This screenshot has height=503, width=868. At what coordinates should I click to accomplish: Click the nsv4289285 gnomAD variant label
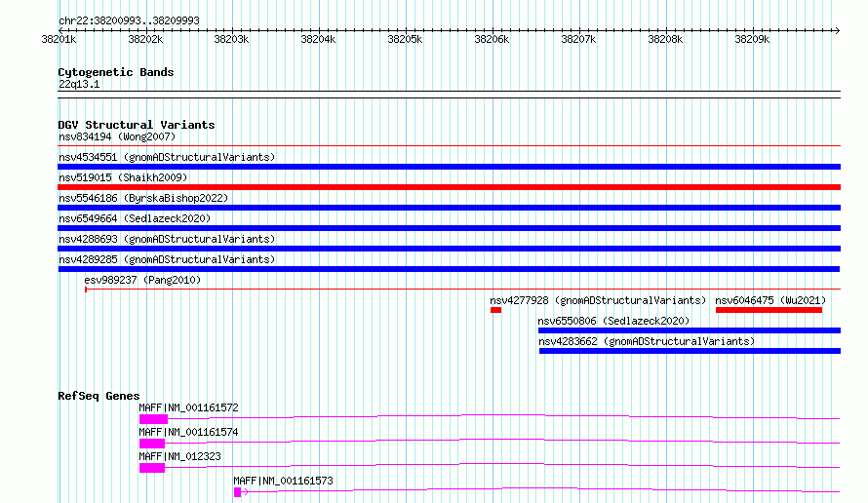pos(167,259)
